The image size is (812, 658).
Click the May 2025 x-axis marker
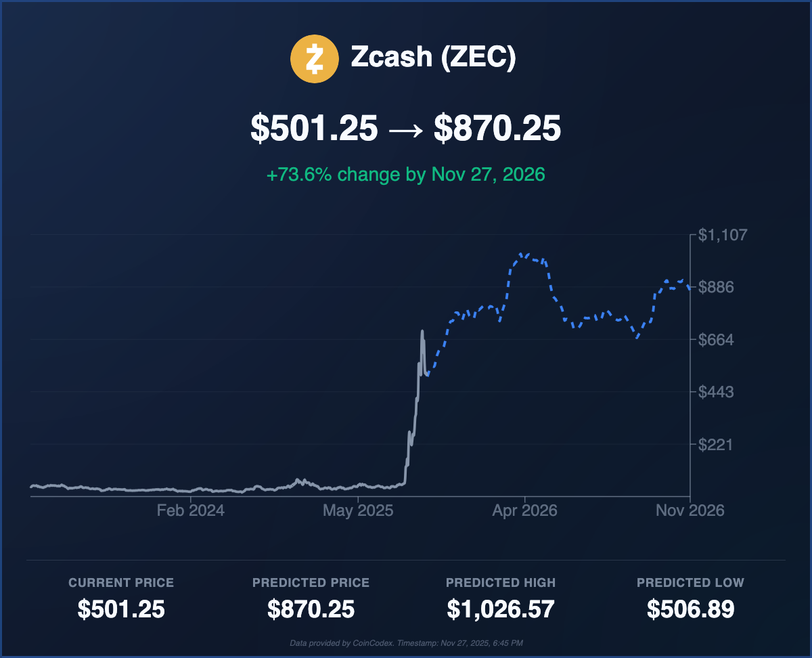tap(357, 510)
